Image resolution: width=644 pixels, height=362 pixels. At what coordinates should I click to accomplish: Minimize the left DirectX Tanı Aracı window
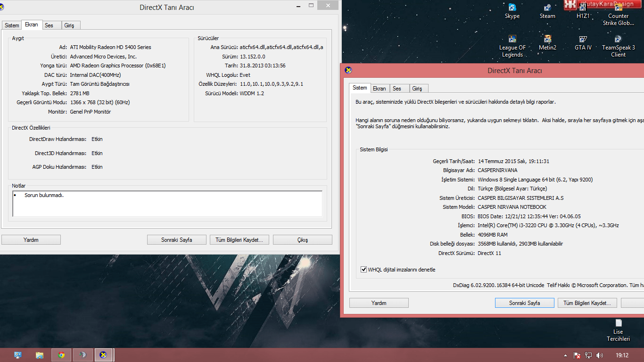298,5
